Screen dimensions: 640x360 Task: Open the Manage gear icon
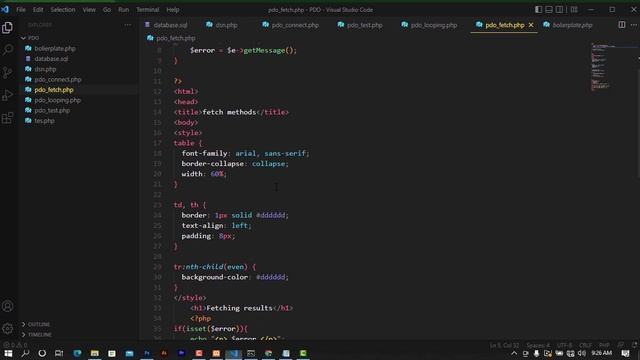coord(7,328)
